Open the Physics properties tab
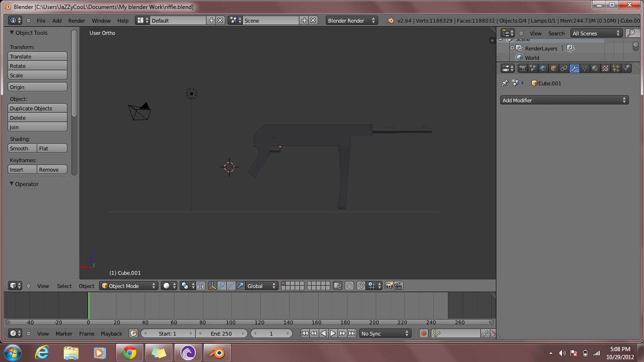 click(626, 68)
